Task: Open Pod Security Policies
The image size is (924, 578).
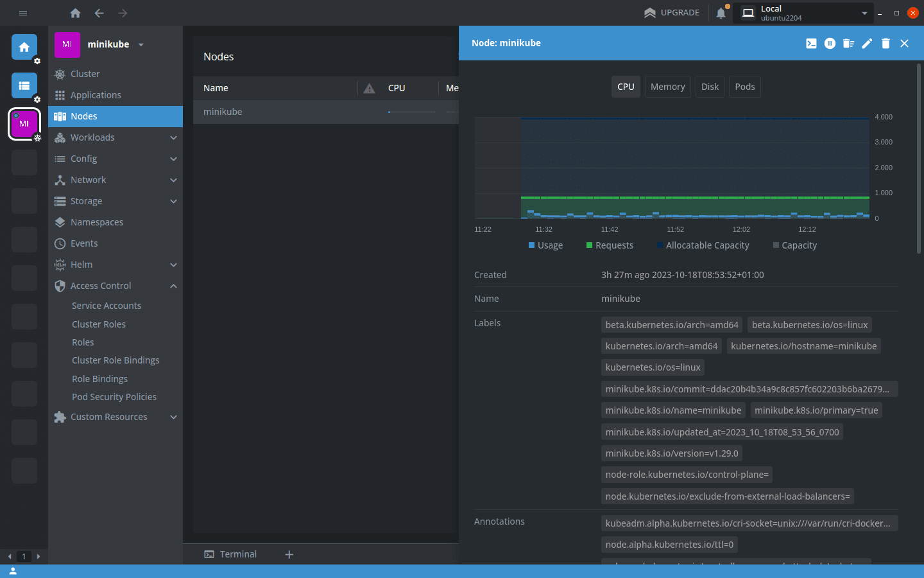Action: [x=114, y=397]
